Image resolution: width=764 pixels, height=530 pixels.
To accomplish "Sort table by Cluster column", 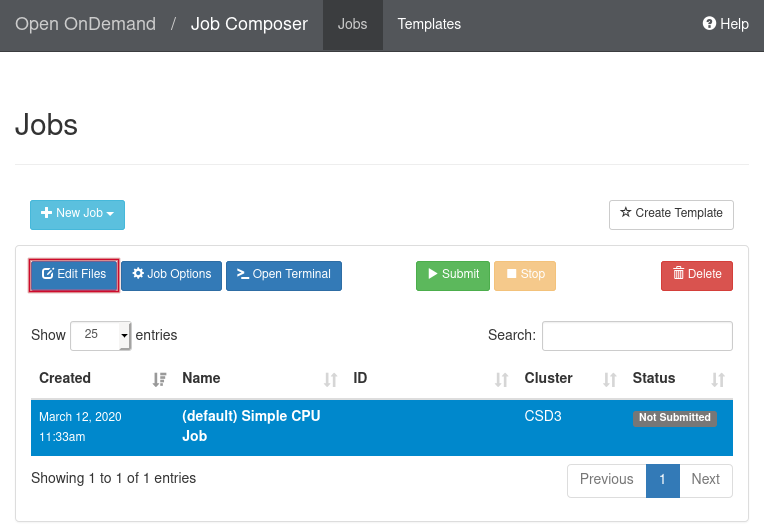I will pyautogui.click(x=570, y=379).
